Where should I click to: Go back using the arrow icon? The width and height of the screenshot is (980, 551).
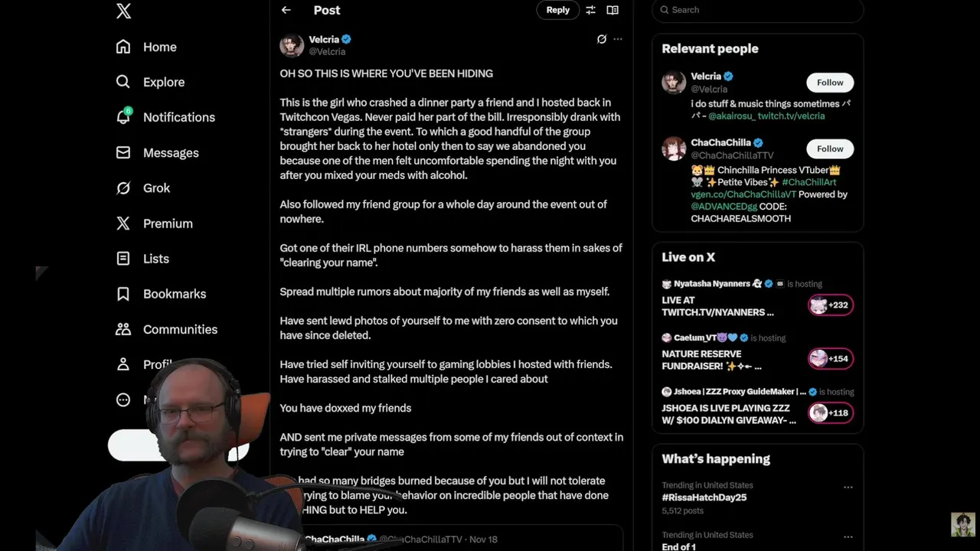[286, 10]
